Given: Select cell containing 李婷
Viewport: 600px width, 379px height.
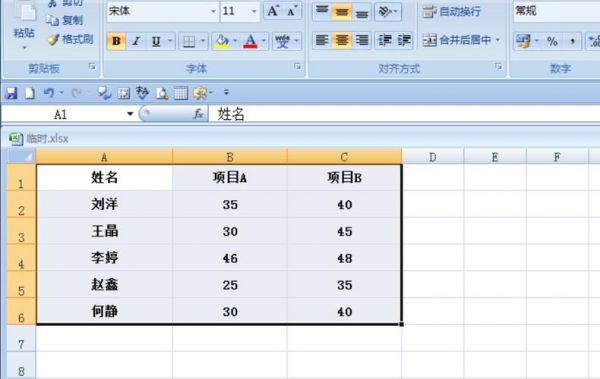Looking at the screenshot, I should (x=104, y=258).
